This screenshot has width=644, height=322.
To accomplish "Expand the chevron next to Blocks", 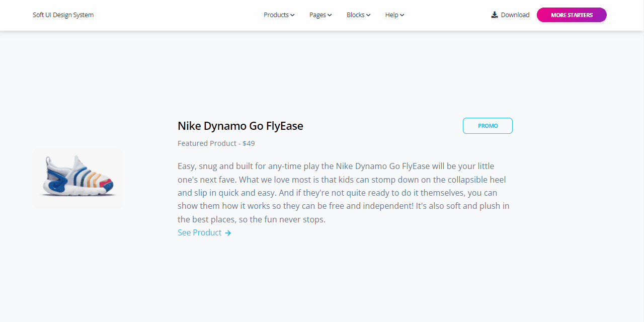I will 368,15.
